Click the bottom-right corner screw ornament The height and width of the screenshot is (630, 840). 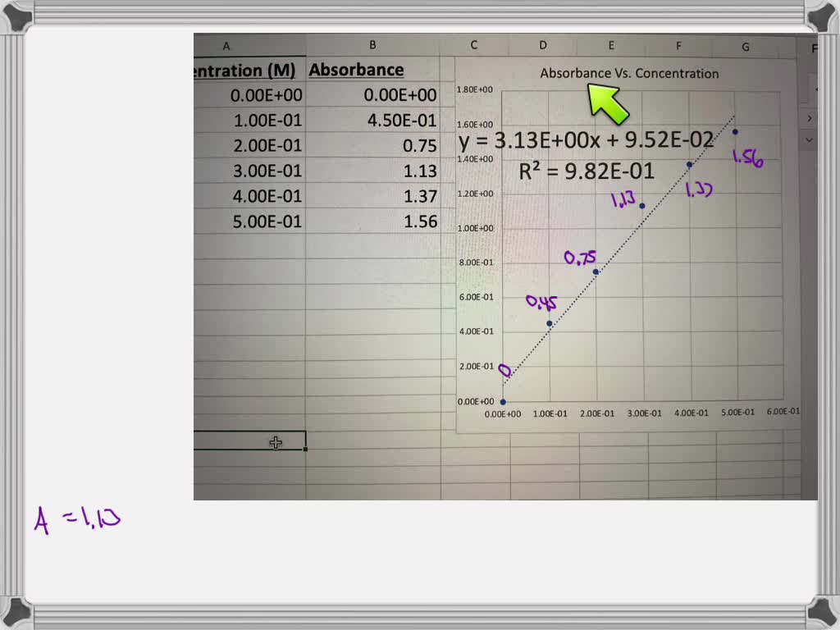pos(824,614)
